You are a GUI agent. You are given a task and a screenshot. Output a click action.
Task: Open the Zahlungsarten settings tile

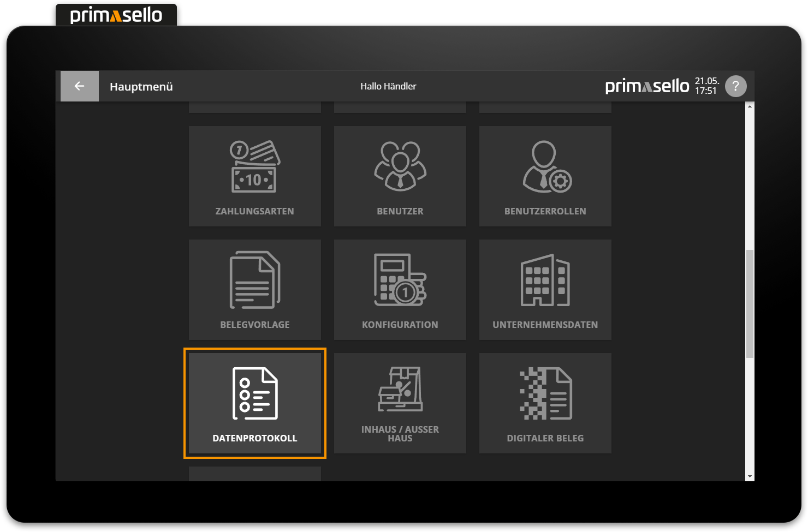click(254, 176)
